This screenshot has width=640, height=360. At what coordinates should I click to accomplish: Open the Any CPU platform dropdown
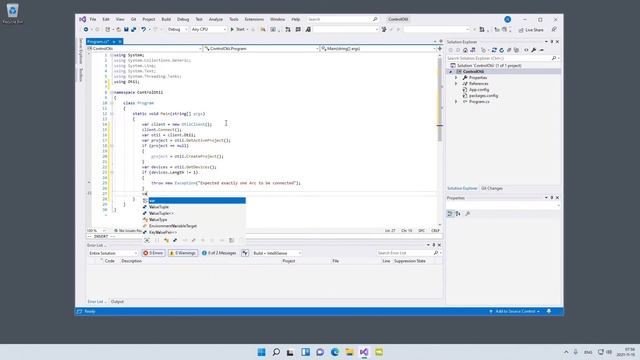pos(209,29)
